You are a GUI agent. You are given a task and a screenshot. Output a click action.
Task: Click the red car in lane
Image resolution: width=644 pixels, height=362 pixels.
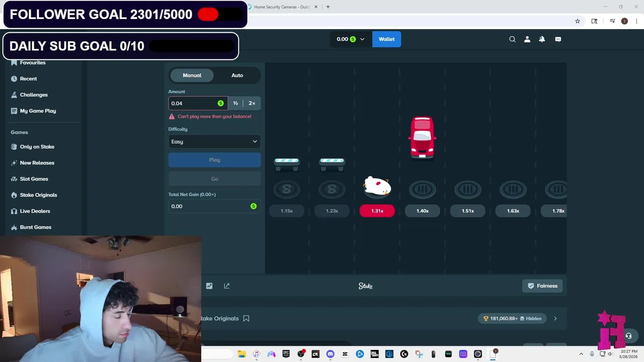pos(422,137)
